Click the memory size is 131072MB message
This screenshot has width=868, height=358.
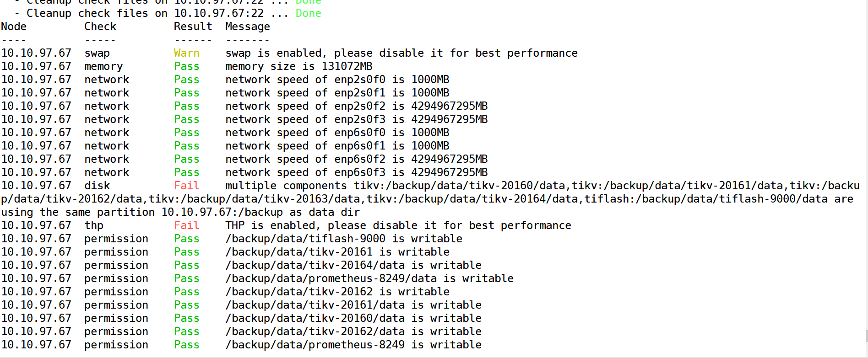point(299,66)
